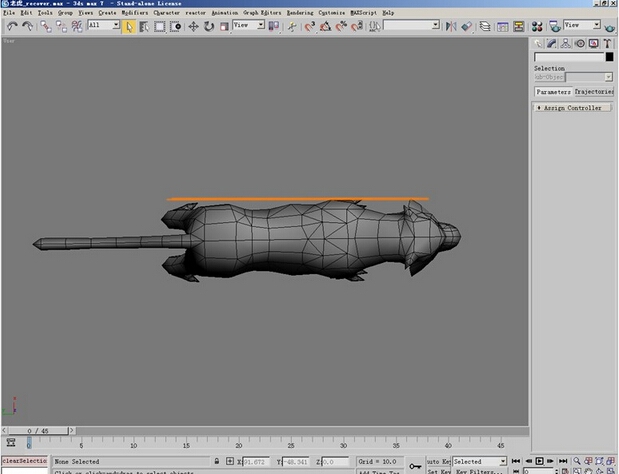The width and height of the screenshot is (619, 474).
Task: Click the object color swatch
Action: tap(610, 57)
